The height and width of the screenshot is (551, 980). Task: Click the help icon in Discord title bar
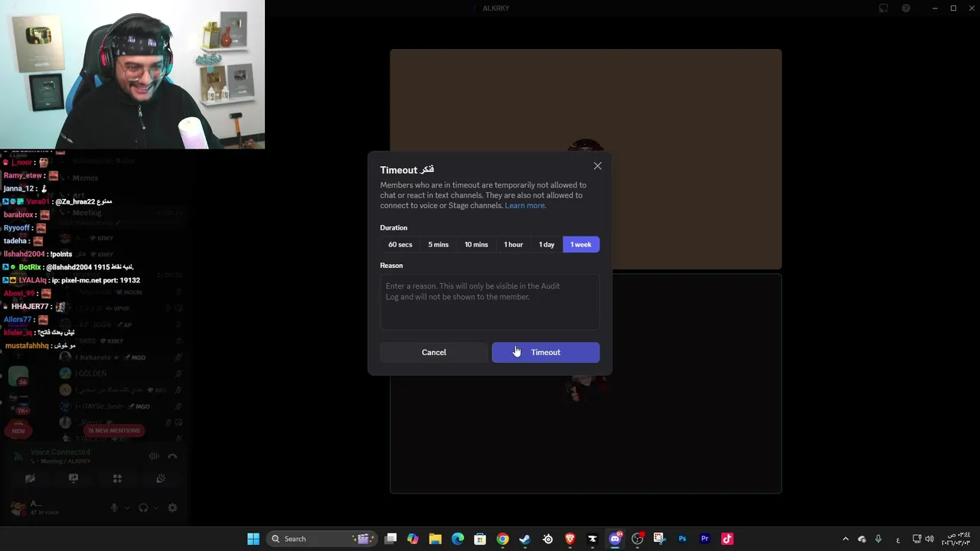click(906, 8)
